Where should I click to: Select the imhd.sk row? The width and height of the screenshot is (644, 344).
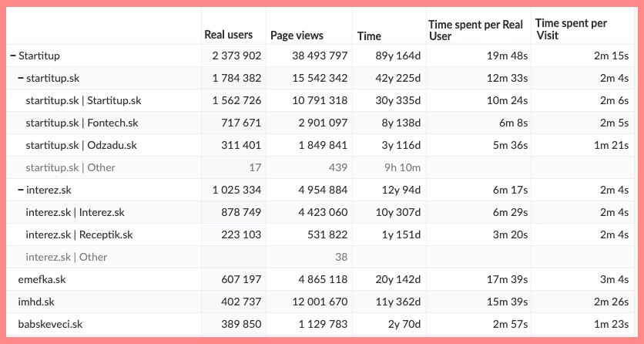point(36,302)
